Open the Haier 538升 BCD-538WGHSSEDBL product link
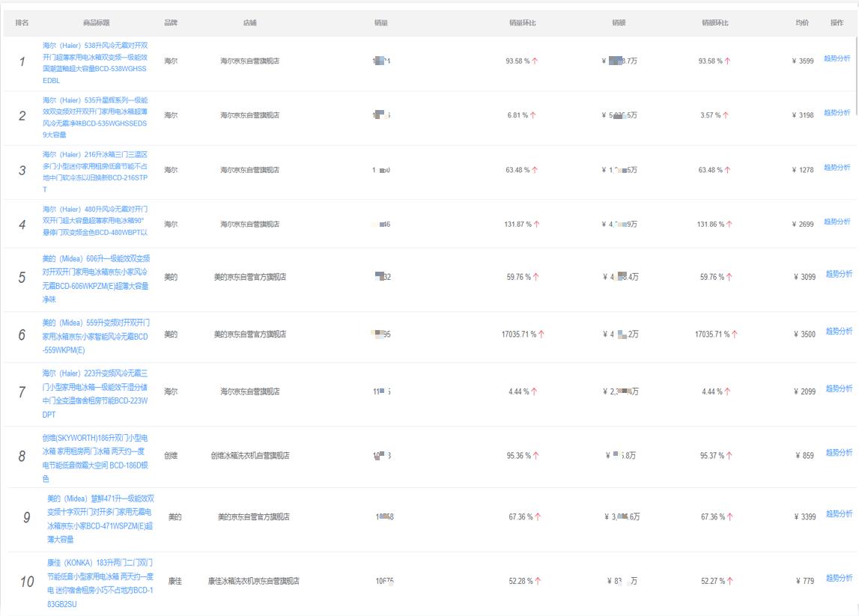 pos(95,63)
